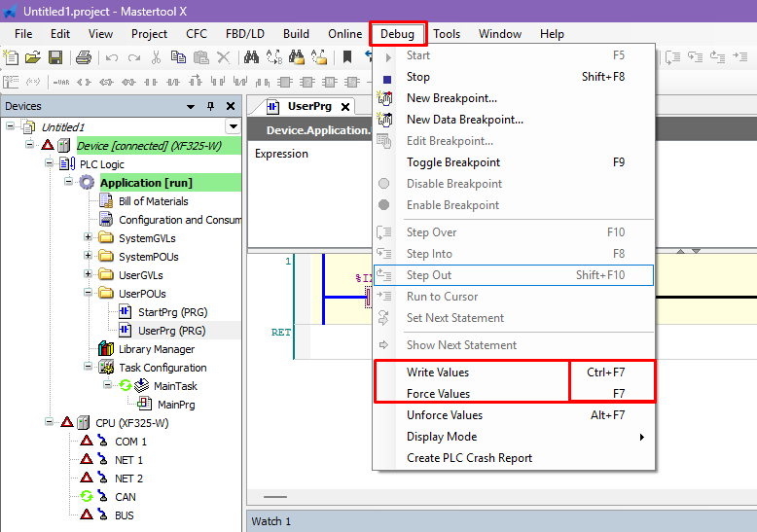Viewport: 757px width, 532px height.
Task: Select Force Values menu entry
Action: click(x=438, y=394)
